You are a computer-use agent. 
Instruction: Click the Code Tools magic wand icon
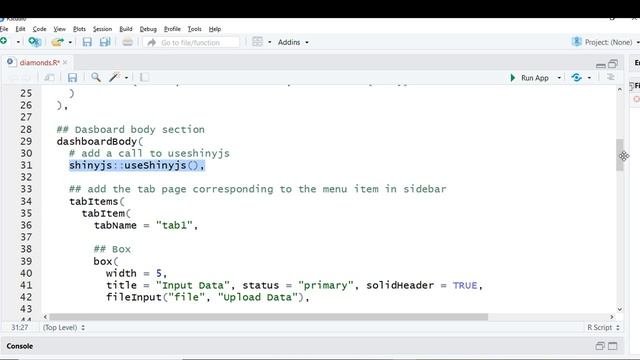coord(114,77)
